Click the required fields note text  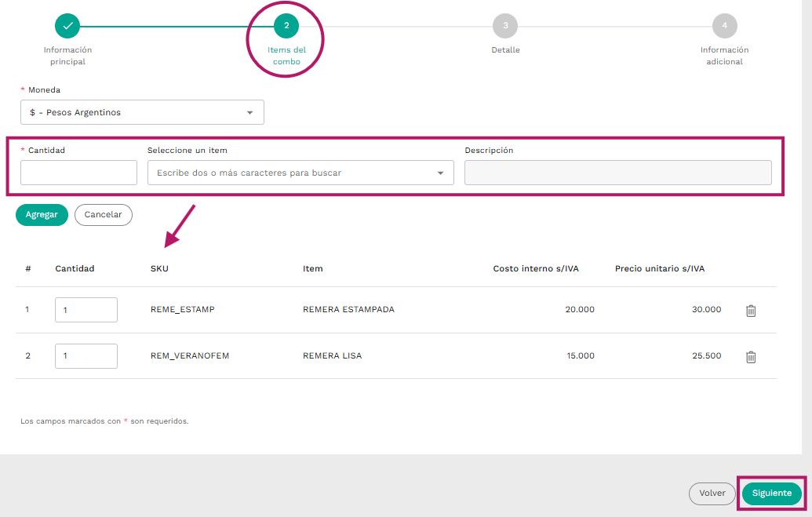pos(104,421)
